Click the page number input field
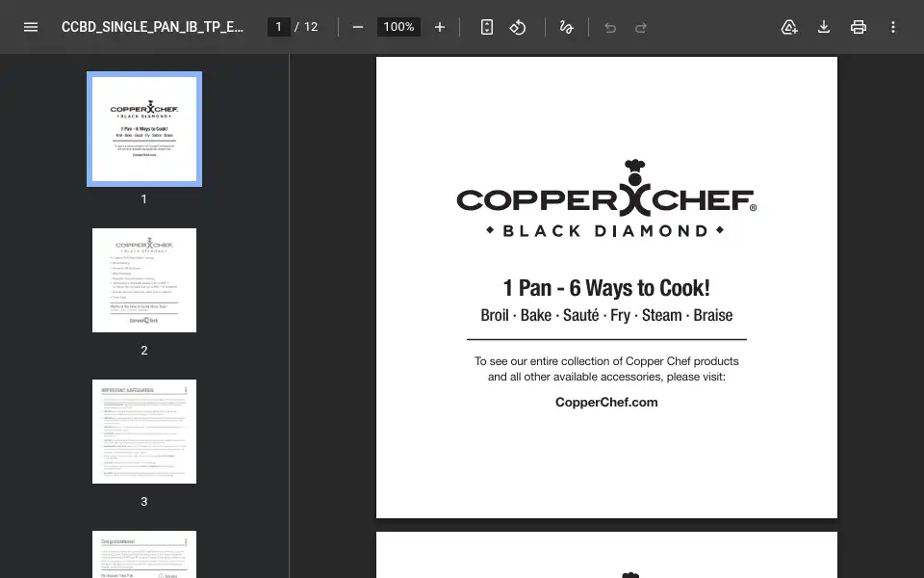Screen dimensions: 924x578 (x=279, y=27)
